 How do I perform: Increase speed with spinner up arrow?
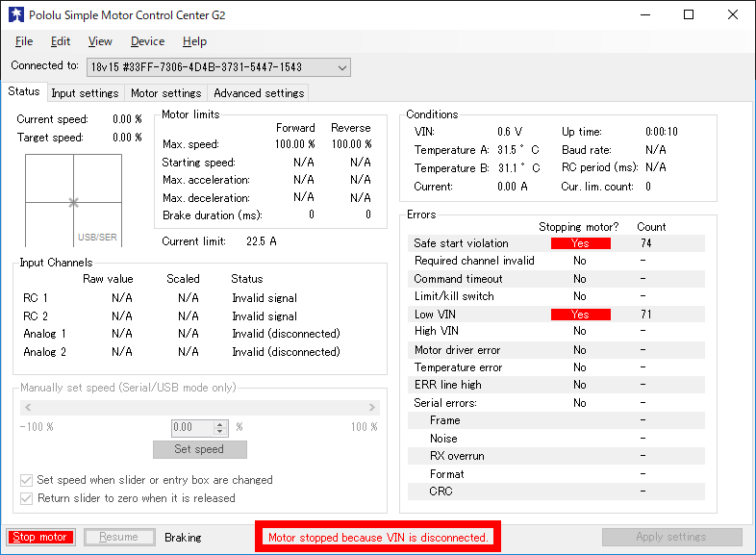coord(220,424)
